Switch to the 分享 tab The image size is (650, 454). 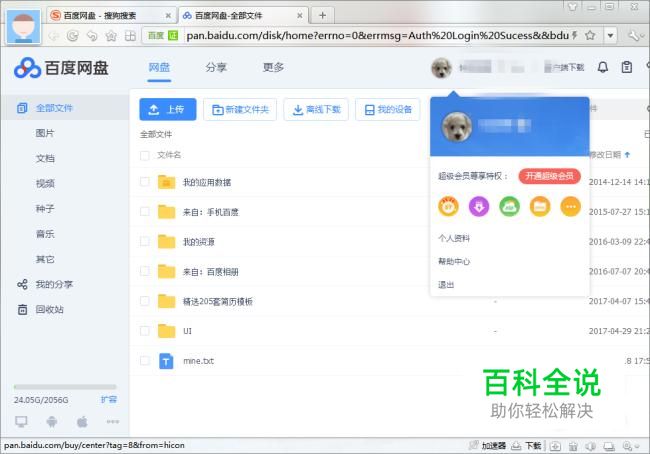pyautogui.click(x=216, y=67)
